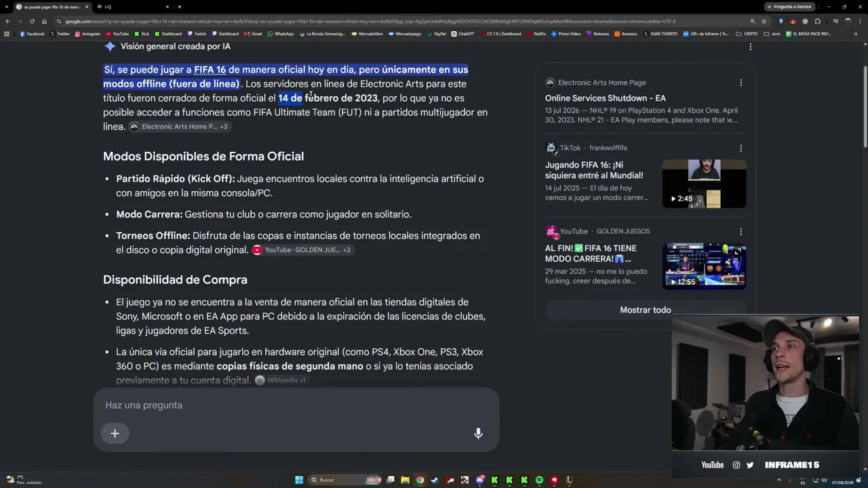This screenshot has height=488, width=868.
Task: Click the Pregunta a Gemini button
Action: 791,7
